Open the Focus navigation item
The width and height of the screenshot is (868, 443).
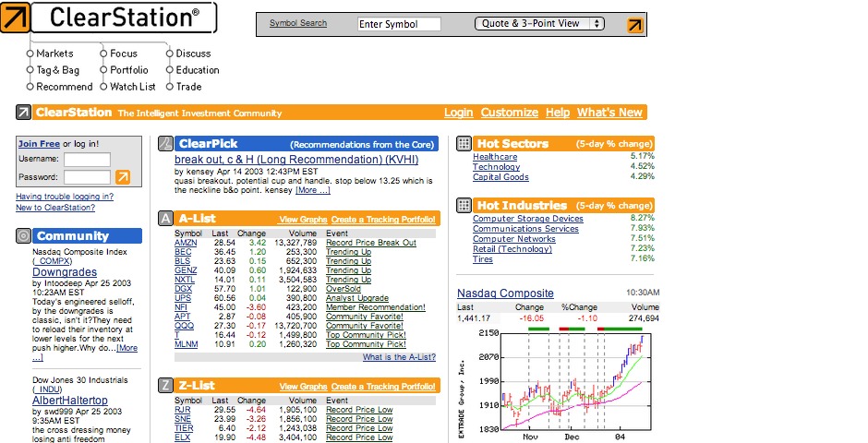[124, 54]
